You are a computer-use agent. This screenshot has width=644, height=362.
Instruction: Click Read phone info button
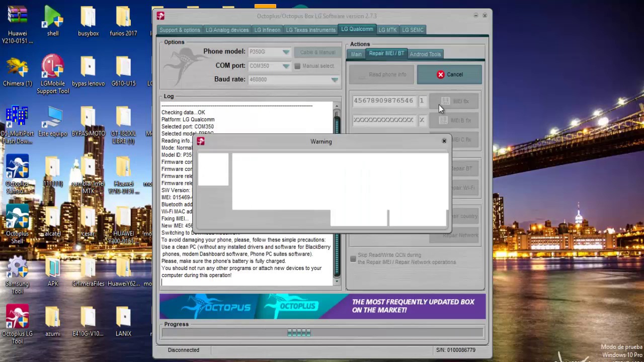click(381, 74)
